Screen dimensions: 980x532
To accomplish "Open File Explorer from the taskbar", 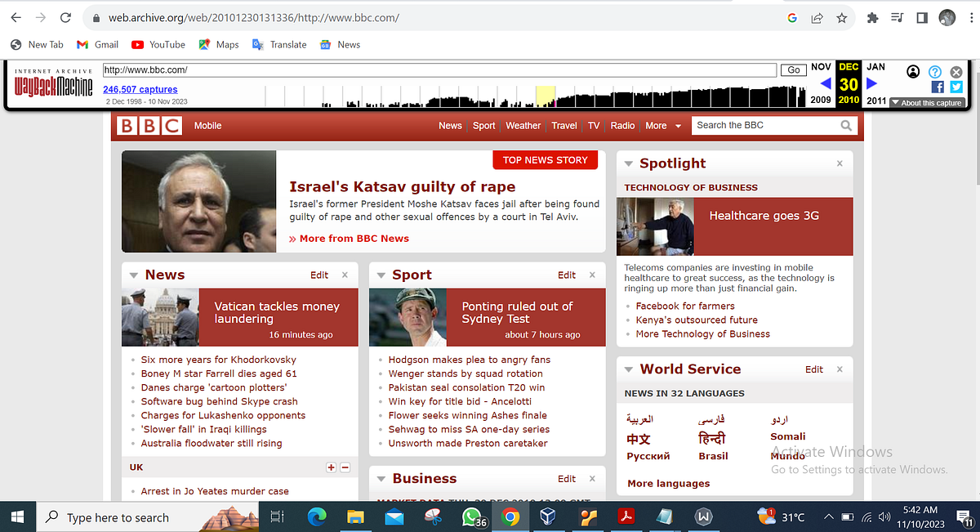I will pos(355,517).
